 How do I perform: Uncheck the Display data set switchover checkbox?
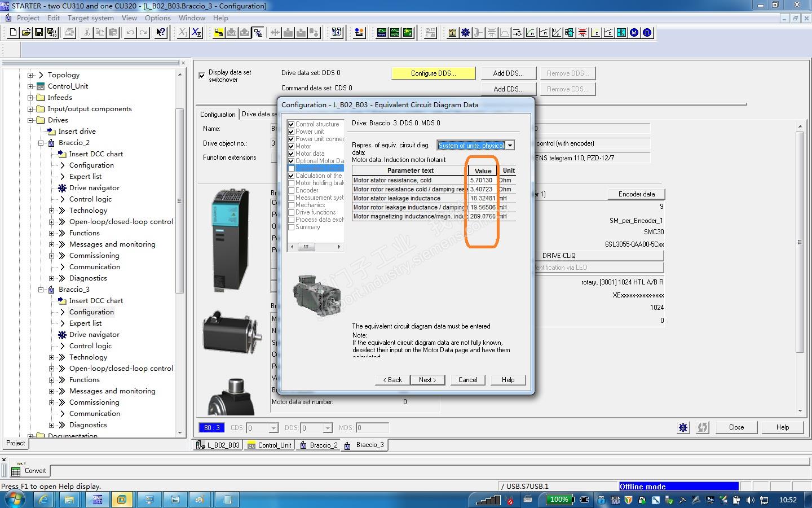click(x=202, y=76)
